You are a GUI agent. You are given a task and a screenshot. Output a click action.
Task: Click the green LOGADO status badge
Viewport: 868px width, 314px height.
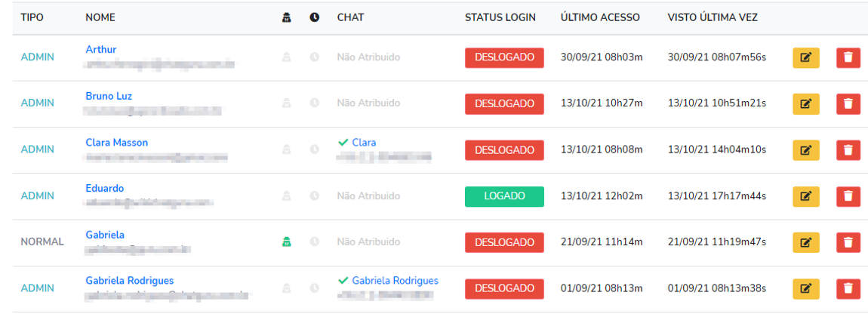pyautogui.click(x=504, y=196)
